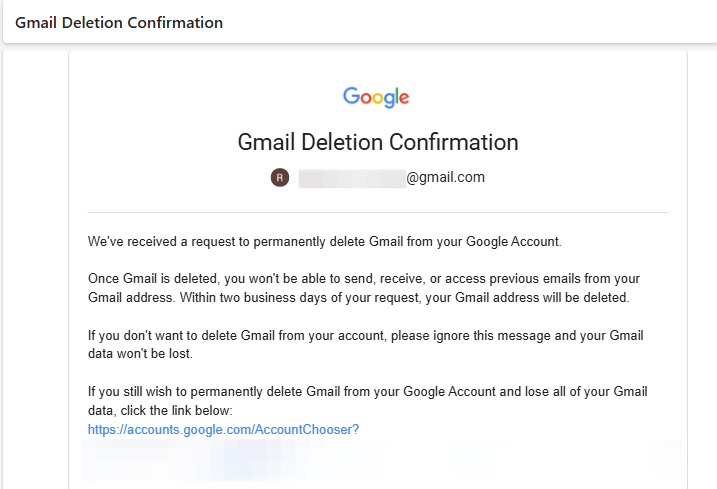Click the line starting "If you still wish"
This screenshot has width=717, height=489.
pos(368,392)
